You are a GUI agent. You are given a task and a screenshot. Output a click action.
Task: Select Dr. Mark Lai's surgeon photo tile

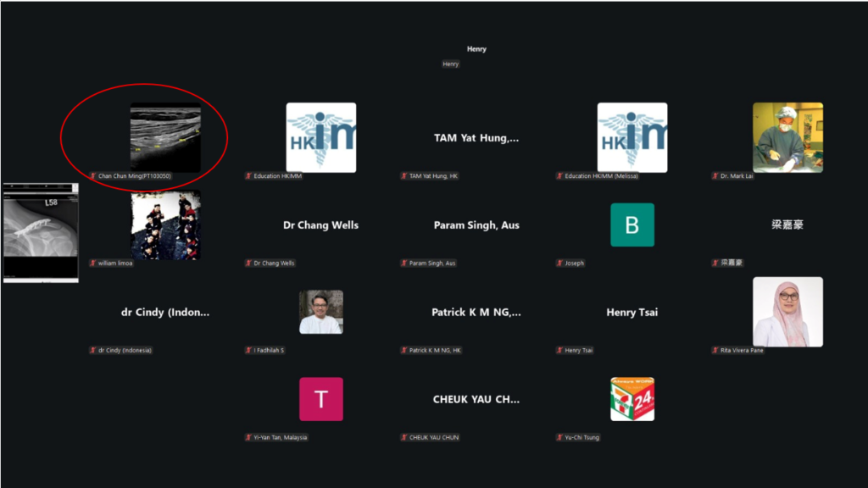[787, 137]
